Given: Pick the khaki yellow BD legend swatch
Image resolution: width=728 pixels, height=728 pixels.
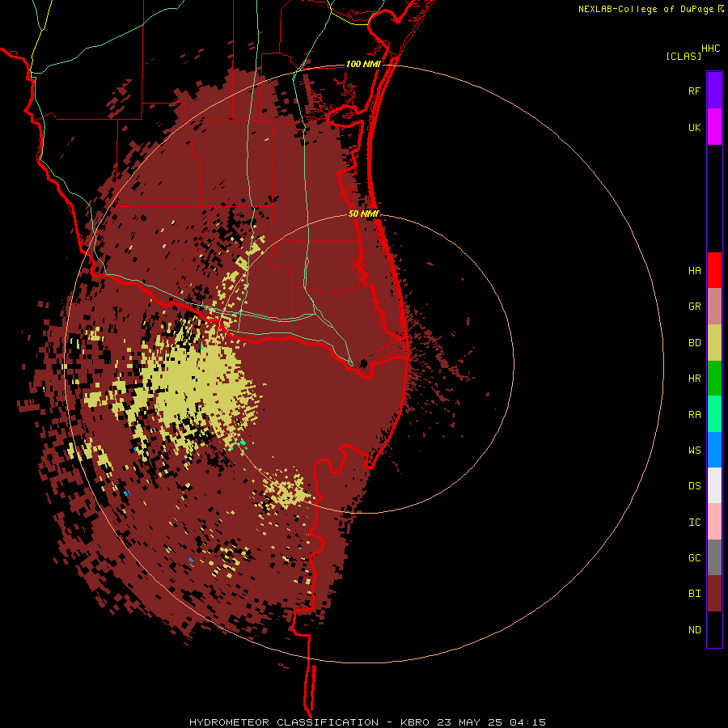Looking at the screenshot, I should coord(714,343).
